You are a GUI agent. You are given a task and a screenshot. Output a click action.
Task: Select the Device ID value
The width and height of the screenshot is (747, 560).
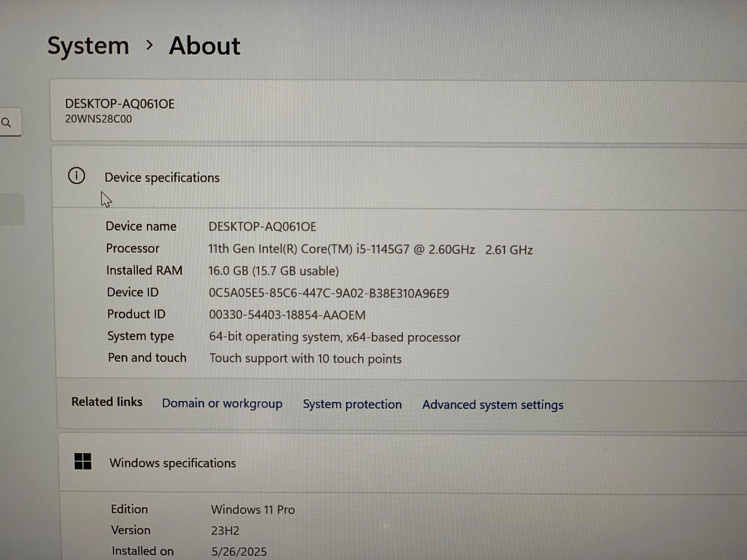point(329,293)
